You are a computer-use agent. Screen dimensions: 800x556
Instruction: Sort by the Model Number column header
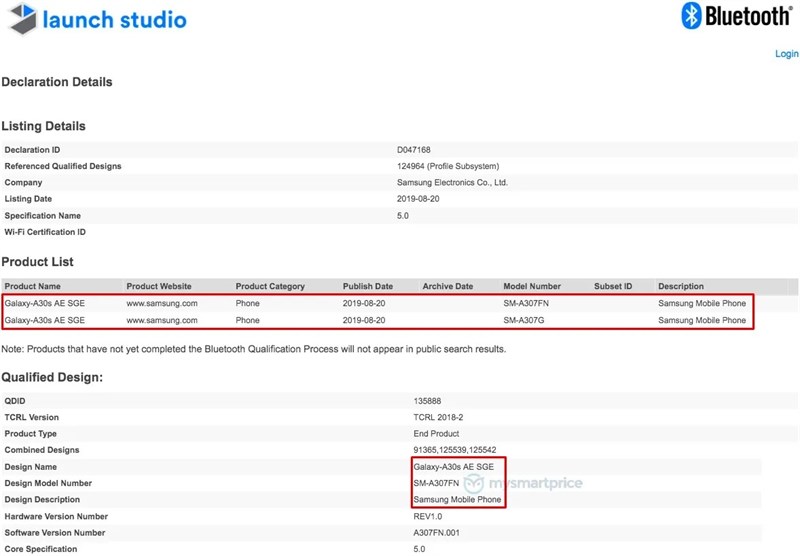(531, 286)
